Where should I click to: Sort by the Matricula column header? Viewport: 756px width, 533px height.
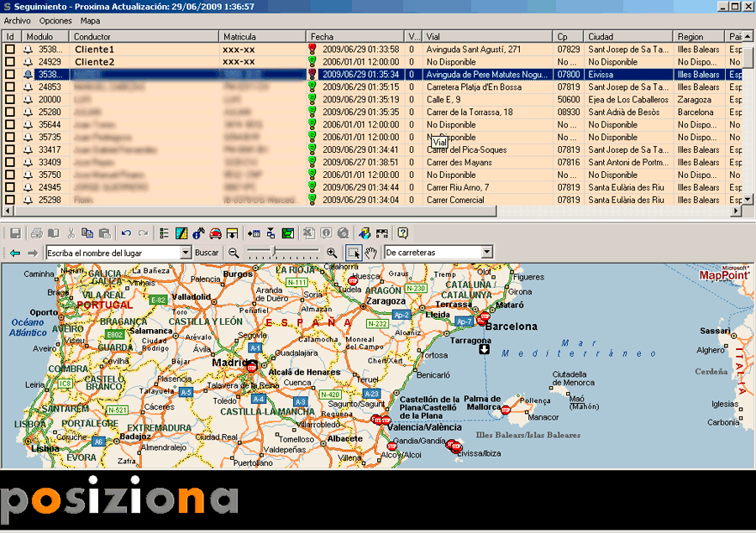click(262, 37)
